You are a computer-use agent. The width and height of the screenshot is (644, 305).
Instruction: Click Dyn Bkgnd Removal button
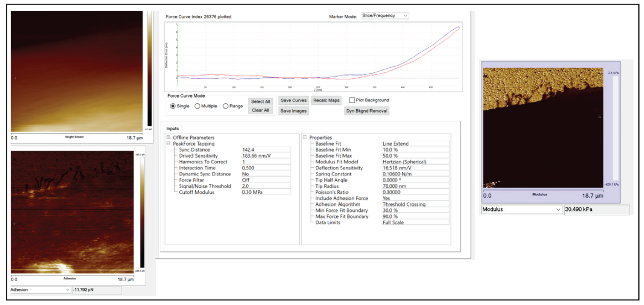click(x=367, y=111)
